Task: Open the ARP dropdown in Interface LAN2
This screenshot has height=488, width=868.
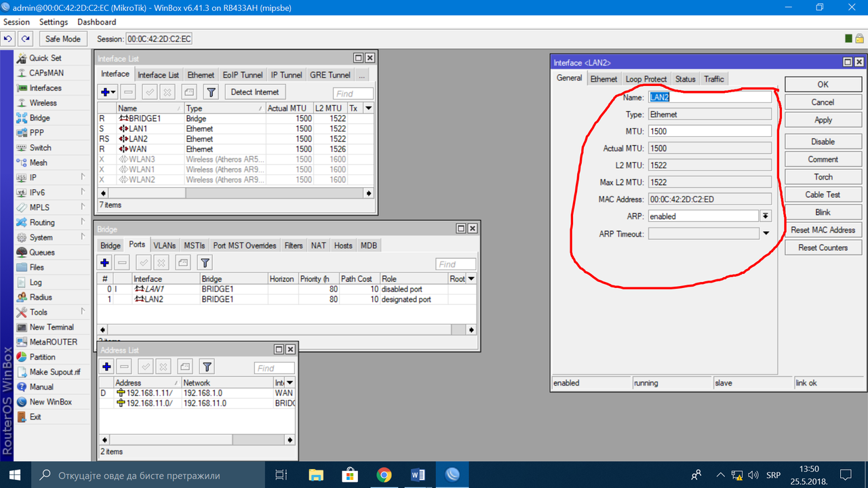Action: [x=766, y=216]
